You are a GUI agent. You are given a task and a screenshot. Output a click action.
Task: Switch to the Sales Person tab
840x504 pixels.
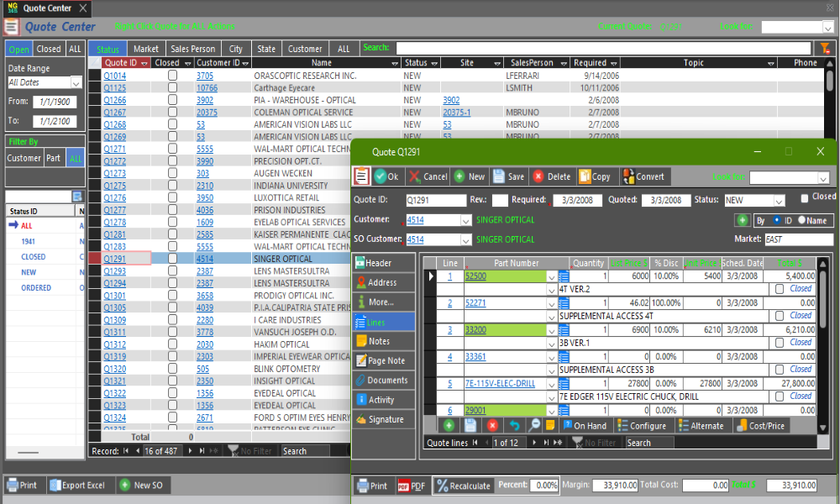click(x=192, y=49)
